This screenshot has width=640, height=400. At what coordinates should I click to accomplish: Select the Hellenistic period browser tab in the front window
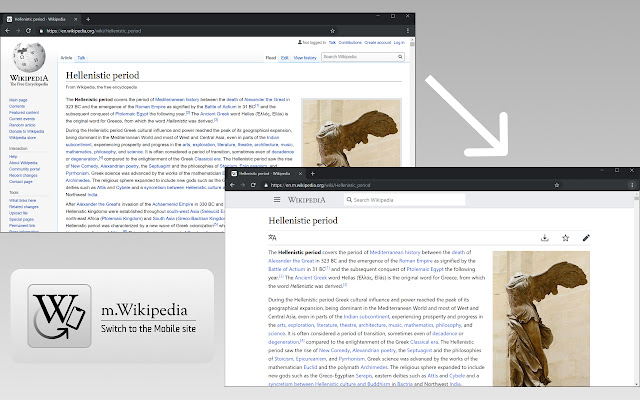point(265,173)
